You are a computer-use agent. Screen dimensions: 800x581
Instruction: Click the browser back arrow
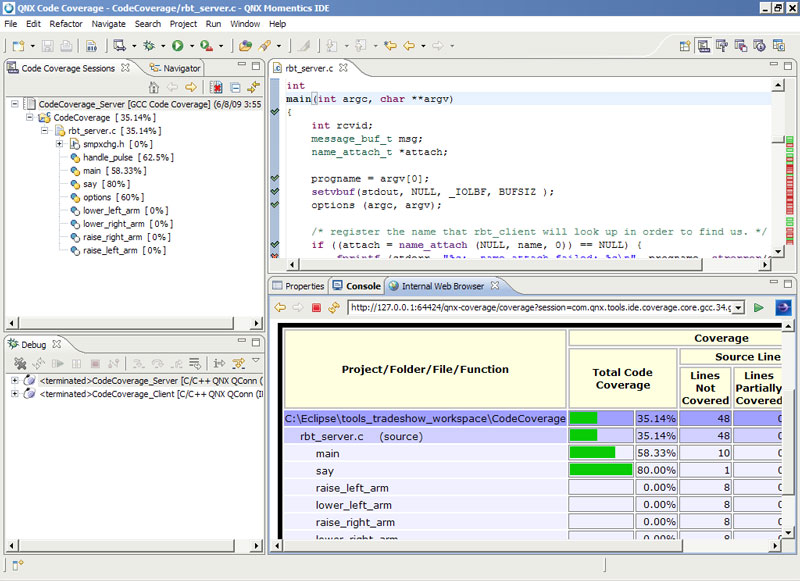click(281, 307)
